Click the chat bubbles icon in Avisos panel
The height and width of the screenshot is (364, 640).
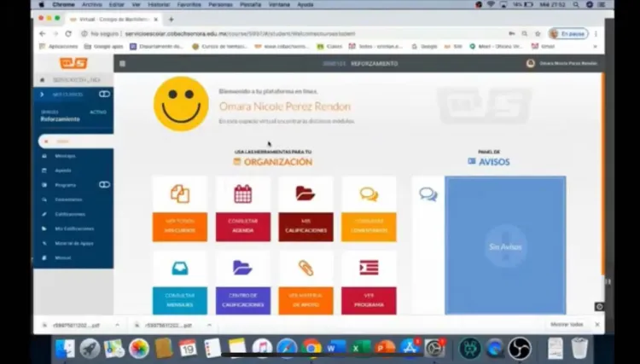[x=428, y=194]
